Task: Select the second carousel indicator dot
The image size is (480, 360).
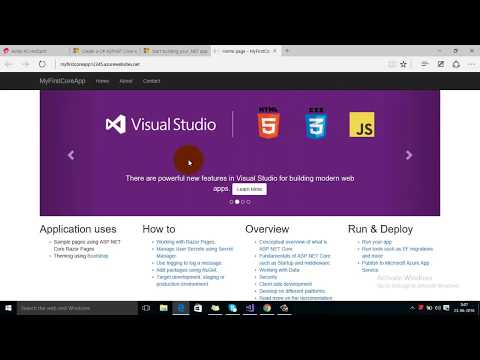Action: (237, 202)
